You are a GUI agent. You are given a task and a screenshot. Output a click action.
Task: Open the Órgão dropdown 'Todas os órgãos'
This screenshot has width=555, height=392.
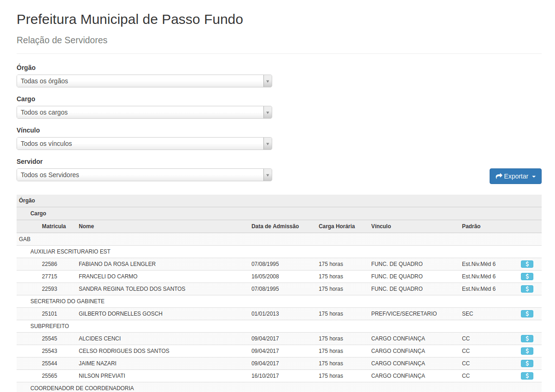tap(144, 81)
